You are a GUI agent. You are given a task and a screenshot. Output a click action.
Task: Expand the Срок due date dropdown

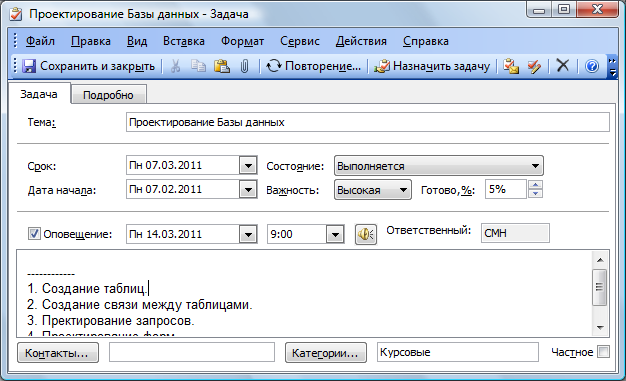pyautogui.click(x=248, y=165)
